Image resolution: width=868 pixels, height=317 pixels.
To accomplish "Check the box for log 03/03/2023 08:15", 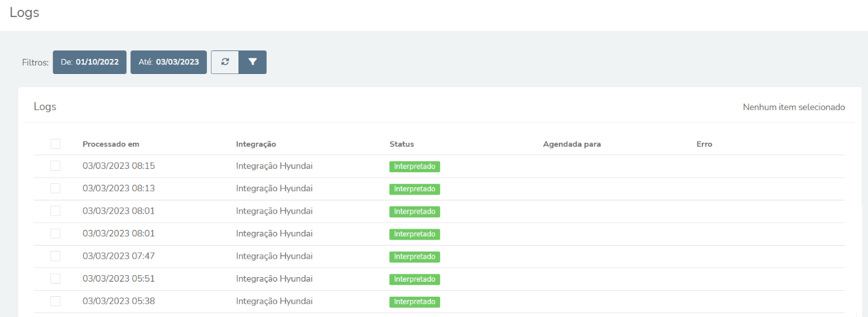I will (x=55, y=166).
